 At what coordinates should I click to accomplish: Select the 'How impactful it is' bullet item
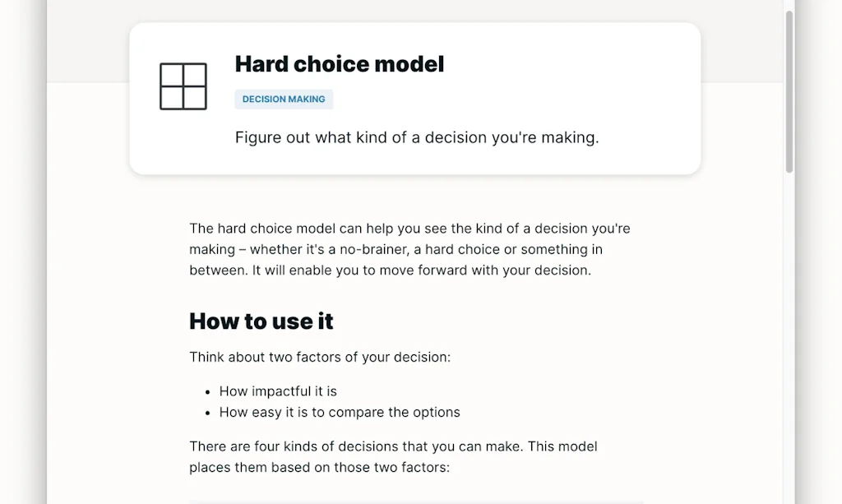(x=278, y=391)
